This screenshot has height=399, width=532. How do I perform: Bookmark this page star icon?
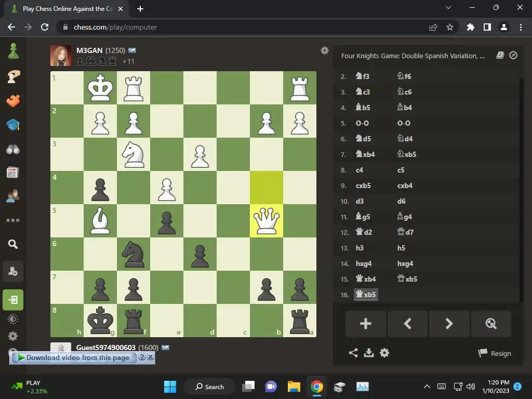tap(450, 27)
